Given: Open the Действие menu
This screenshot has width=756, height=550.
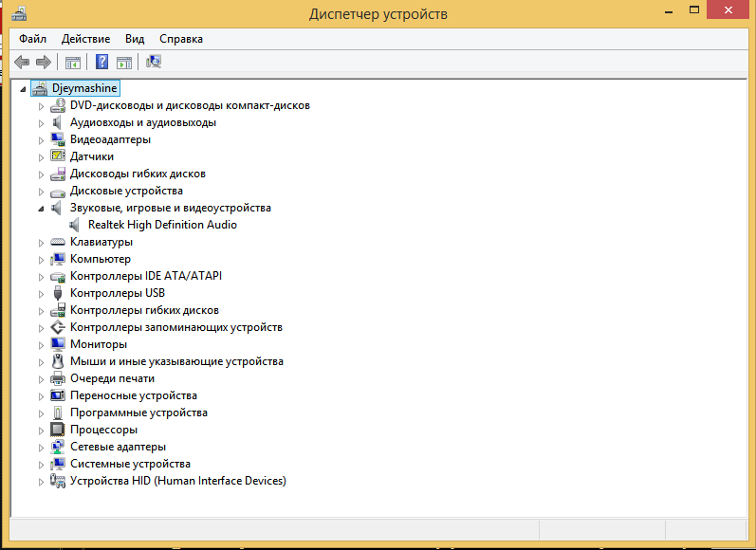Looking at the screenshot, I should point(85,39).
